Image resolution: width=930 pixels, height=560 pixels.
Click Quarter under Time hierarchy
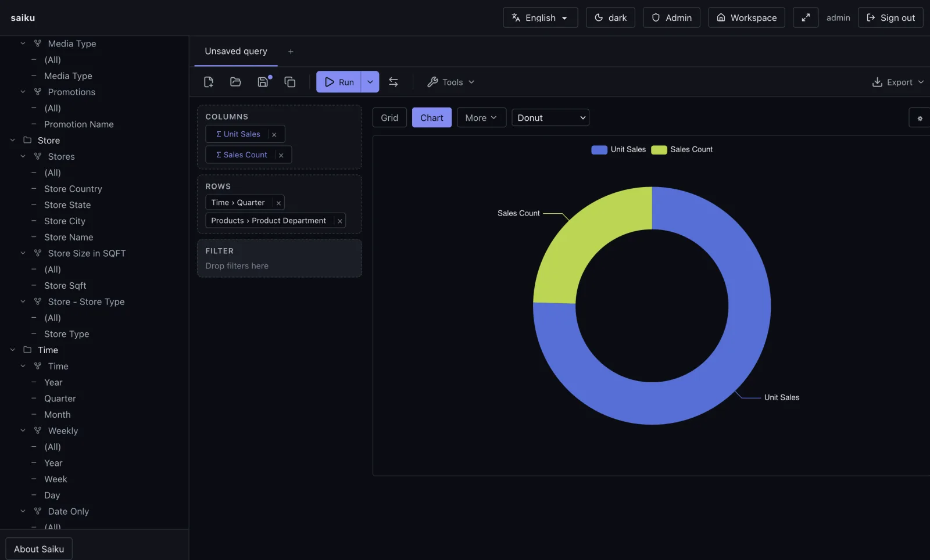(60, 399)
